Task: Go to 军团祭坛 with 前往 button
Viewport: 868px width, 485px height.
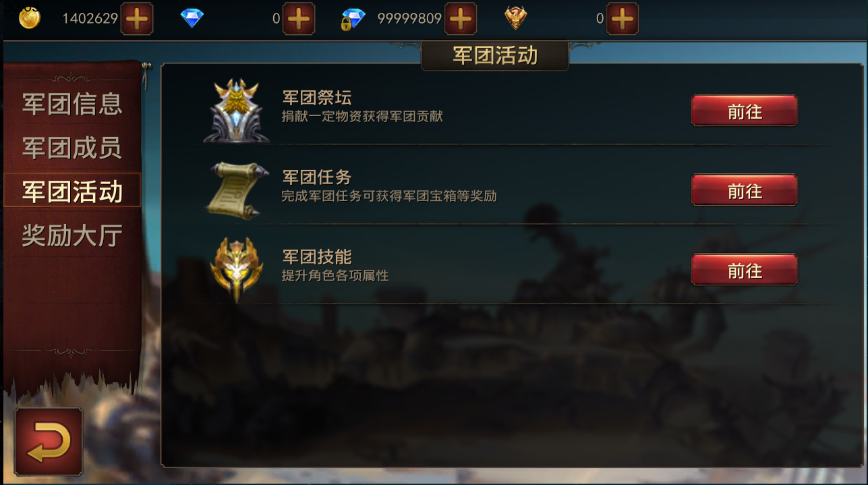Action: pos(745,111)
